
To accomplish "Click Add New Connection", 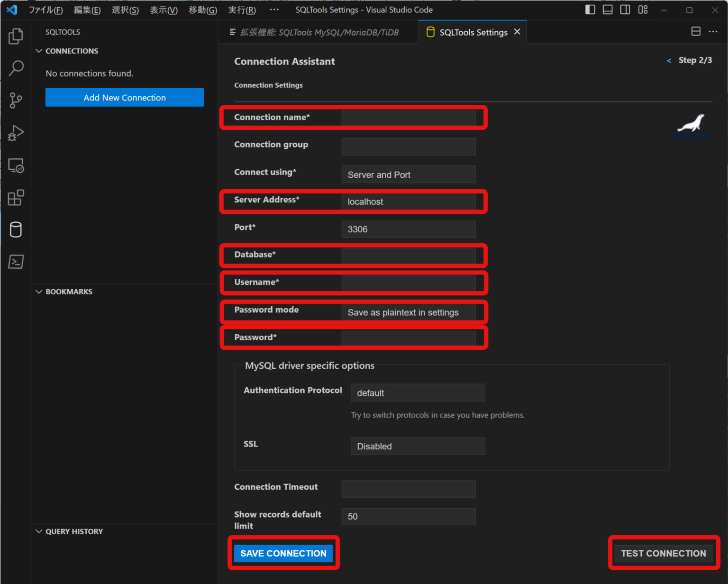I will point(124,97).
